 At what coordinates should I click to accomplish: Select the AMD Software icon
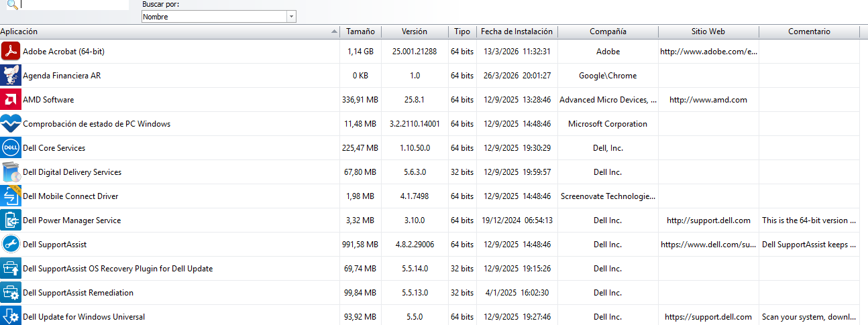[11, 100]
